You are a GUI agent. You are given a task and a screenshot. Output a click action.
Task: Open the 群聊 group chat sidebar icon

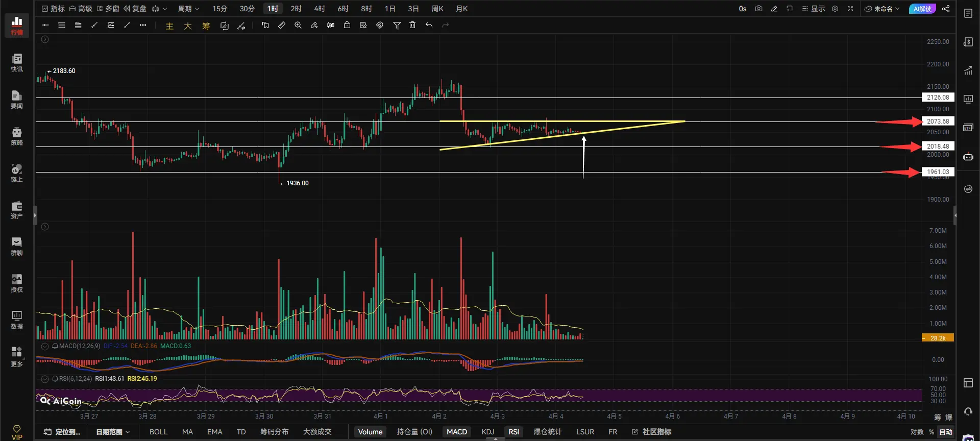coord(17,247)
